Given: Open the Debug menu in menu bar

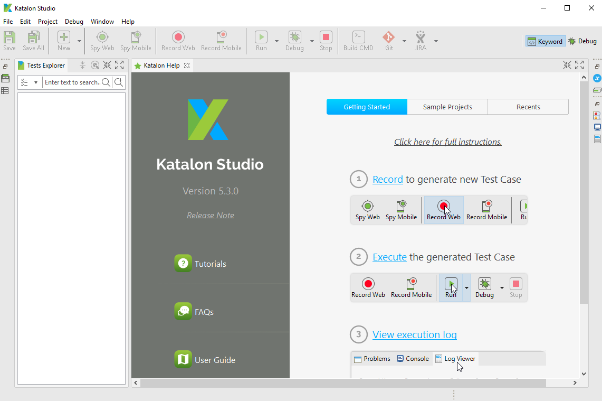Looking at the screenshot, I should [x=74, y=22].
